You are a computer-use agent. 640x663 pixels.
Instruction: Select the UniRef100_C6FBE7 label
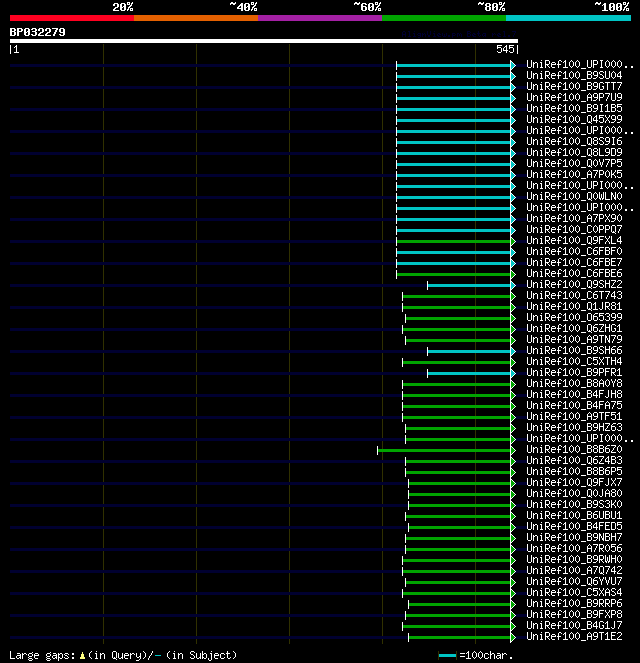pyautogui.click(x=574, y=263)
